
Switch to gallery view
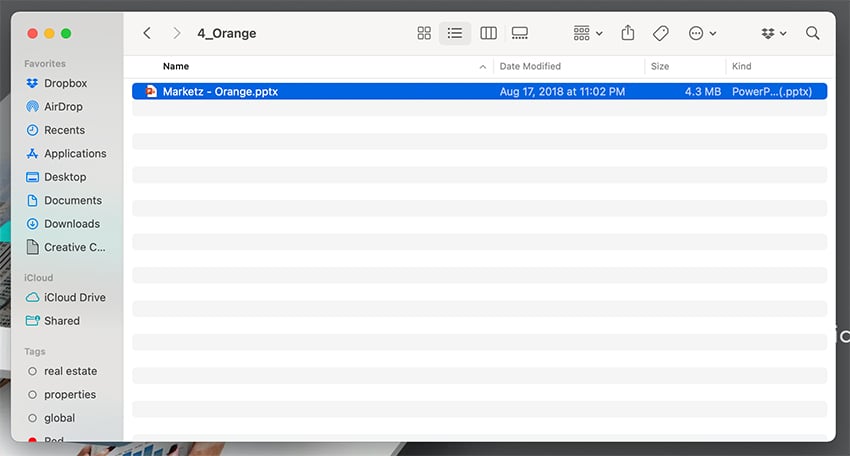click(x=520, y=33)
